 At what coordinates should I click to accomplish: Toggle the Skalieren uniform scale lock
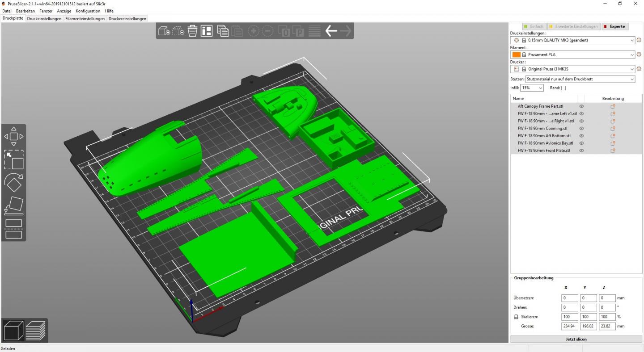coord(516,317)
